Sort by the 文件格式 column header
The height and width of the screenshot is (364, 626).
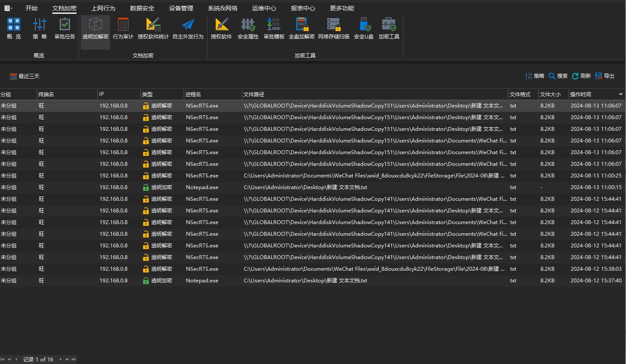click(x=523, y=94)
